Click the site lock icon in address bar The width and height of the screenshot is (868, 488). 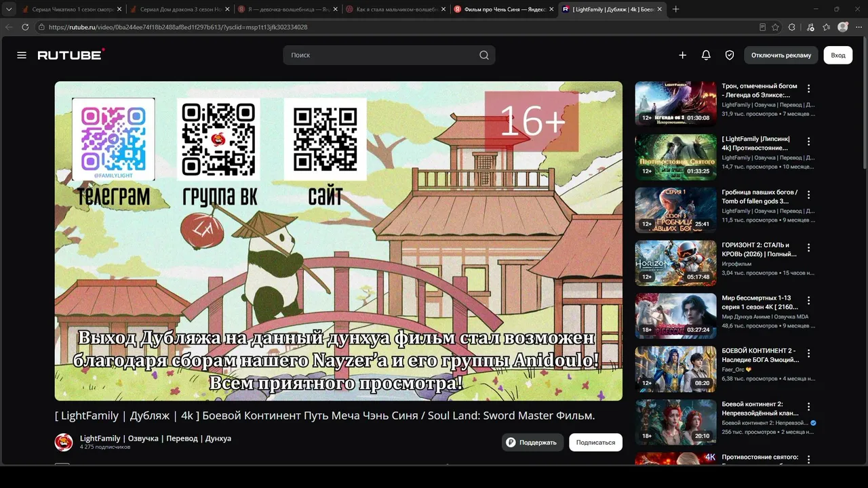42,27
